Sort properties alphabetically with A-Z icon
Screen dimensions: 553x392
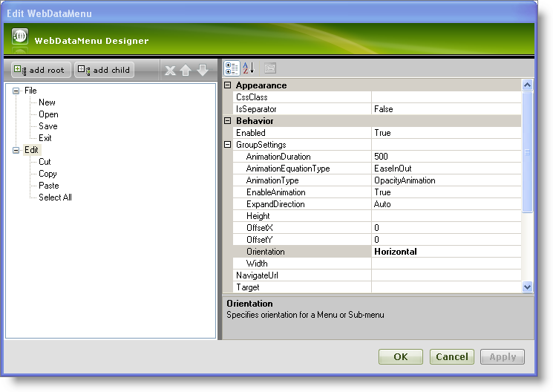(248, 68)
